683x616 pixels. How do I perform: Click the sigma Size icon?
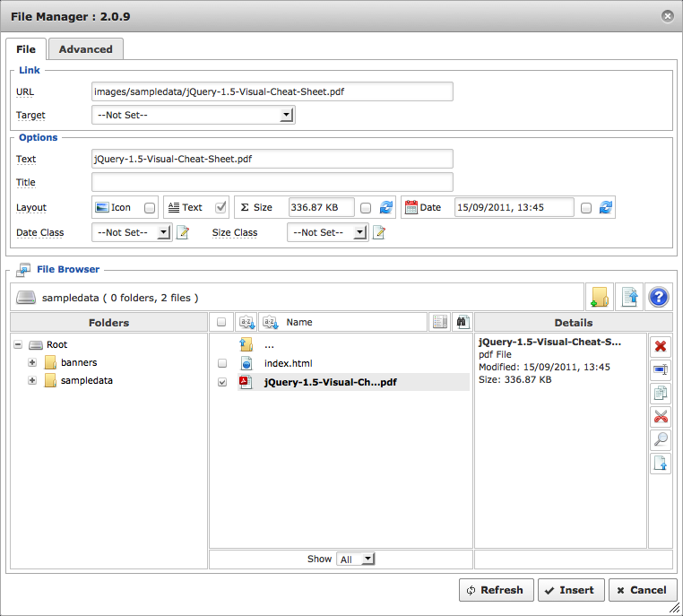pyautogui.click(x=245, y=207)
